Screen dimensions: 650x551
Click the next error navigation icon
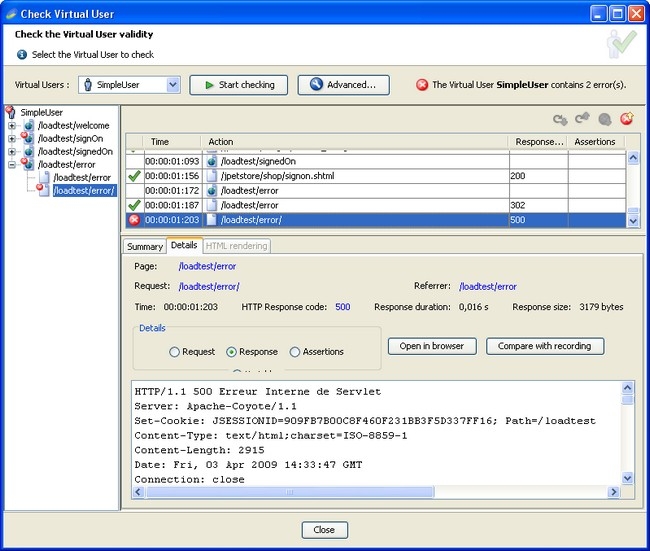[x=627, y=119]
